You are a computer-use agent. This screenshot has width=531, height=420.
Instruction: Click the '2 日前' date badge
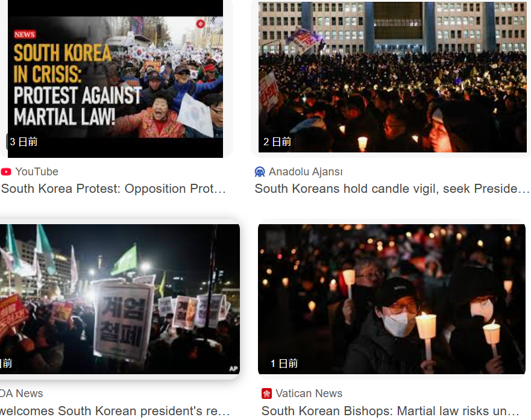coord(277,142)
